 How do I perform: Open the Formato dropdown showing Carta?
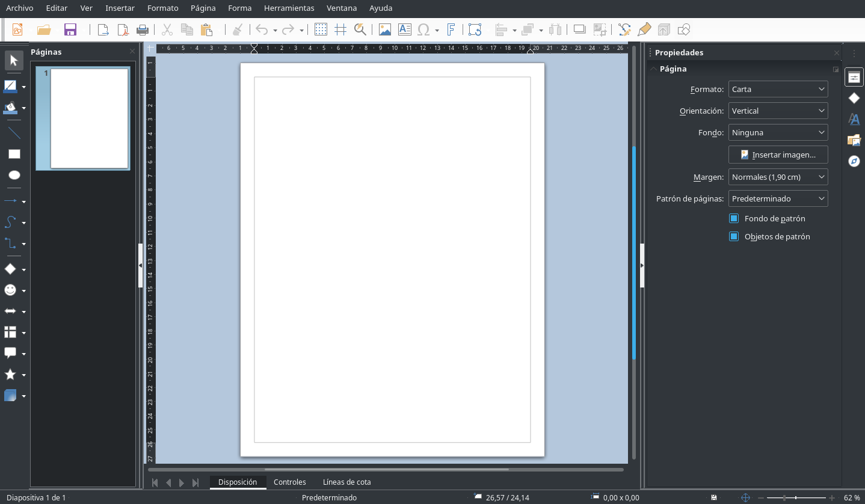tap(778, 88)
